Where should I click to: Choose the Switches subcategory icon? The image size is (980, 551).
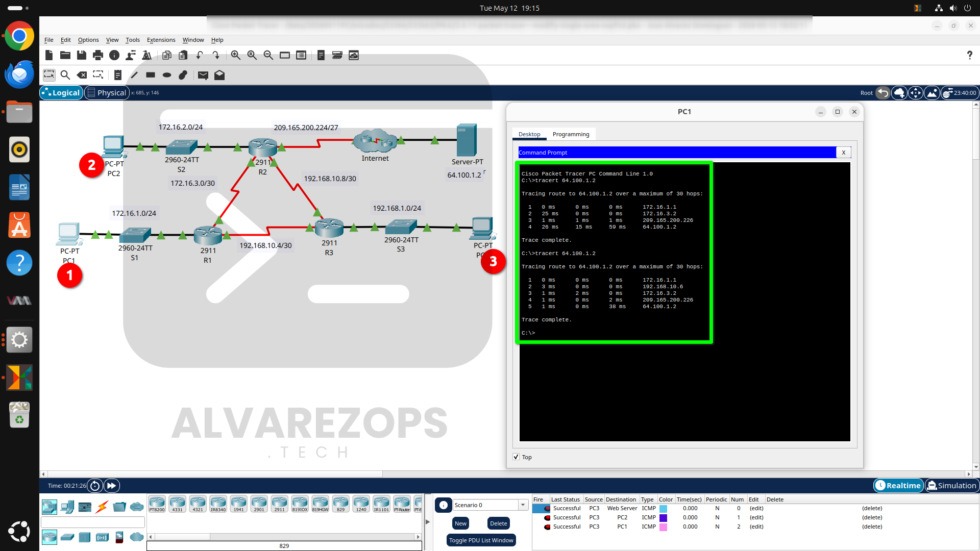tap(67, 537)
